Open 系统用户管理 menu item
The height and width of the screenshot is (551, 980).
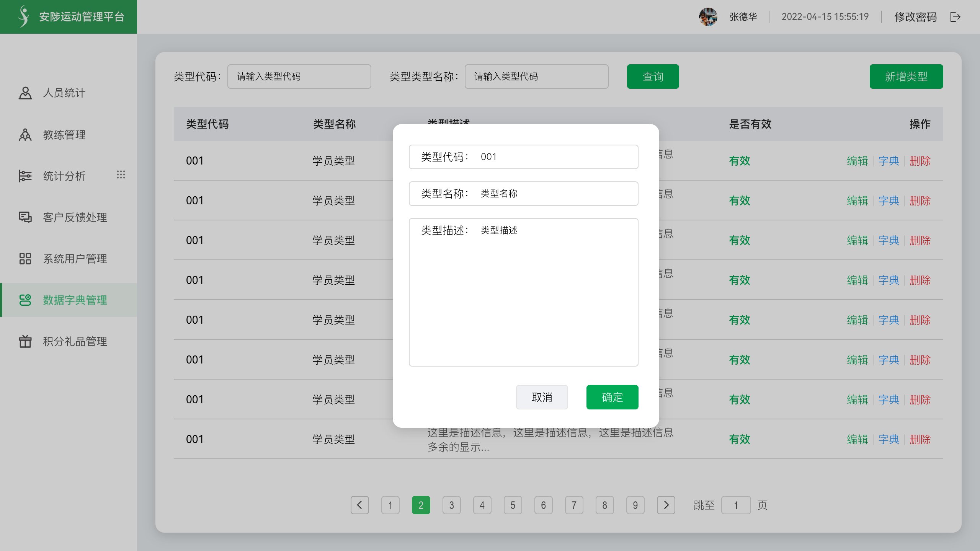click(x=75, y=259)
